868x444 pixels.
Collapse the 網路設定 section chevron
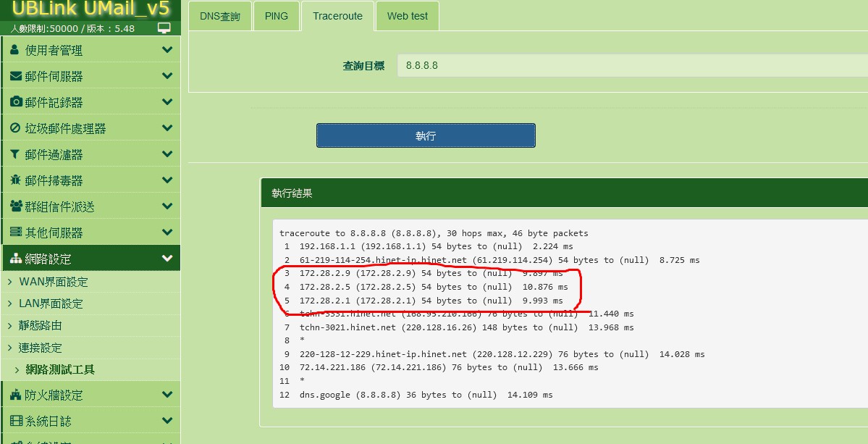[167, 259]
